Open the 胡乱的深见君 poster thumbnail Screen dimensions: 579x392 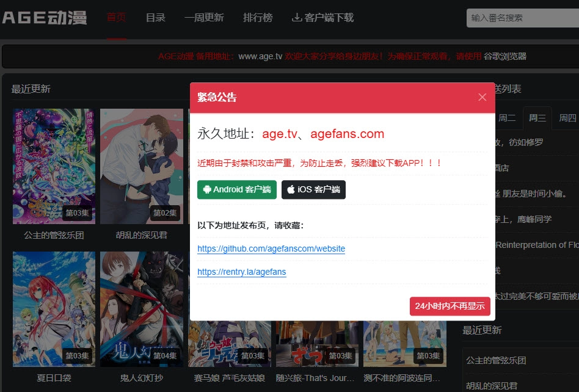coord(142,166)
